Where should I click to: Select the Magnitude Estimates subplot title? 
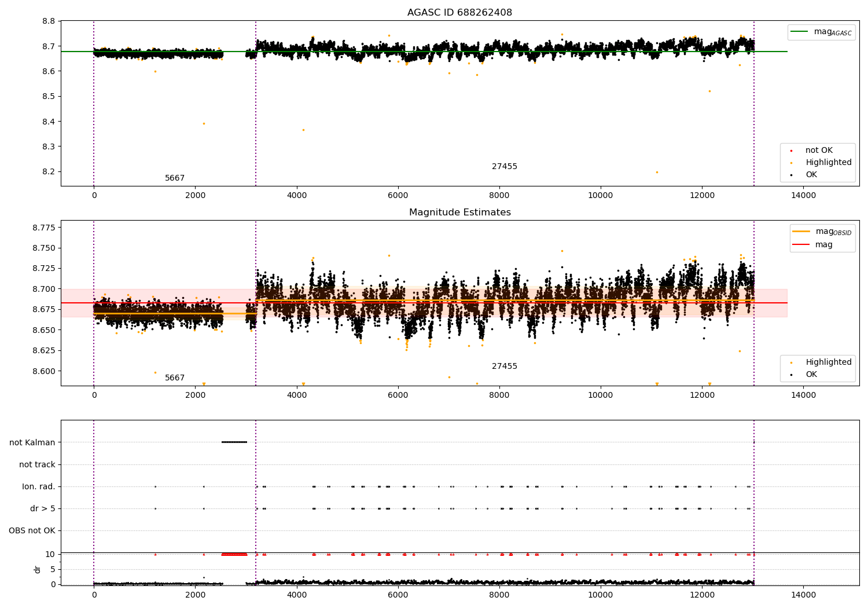pyautogui.click(x=459, y=213)
